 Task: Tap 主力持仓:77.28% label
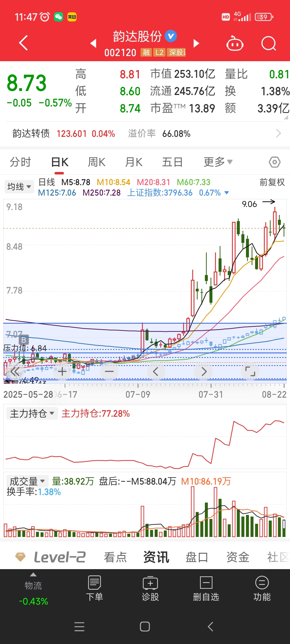click(x=96, y=414)
